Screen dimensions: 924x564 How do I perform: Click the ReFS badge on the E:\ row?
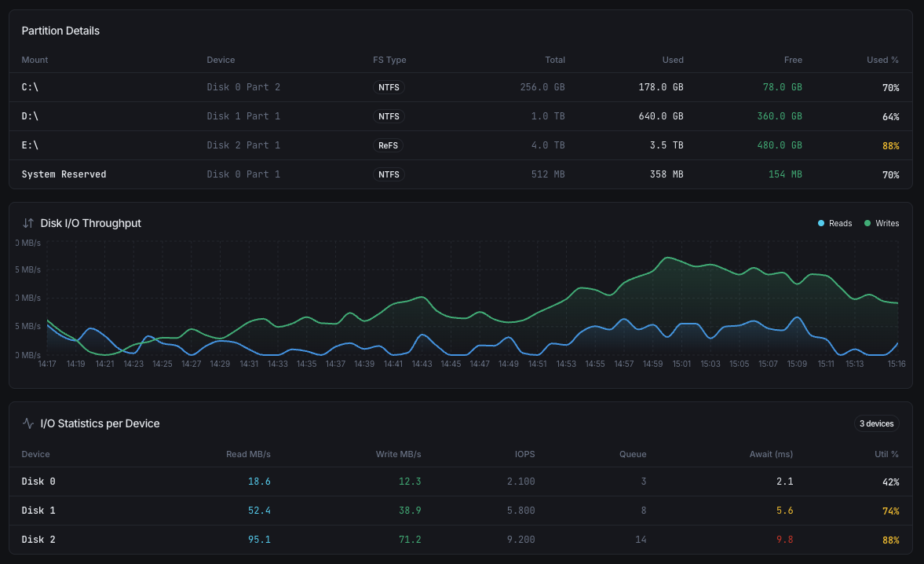[388, 145]
